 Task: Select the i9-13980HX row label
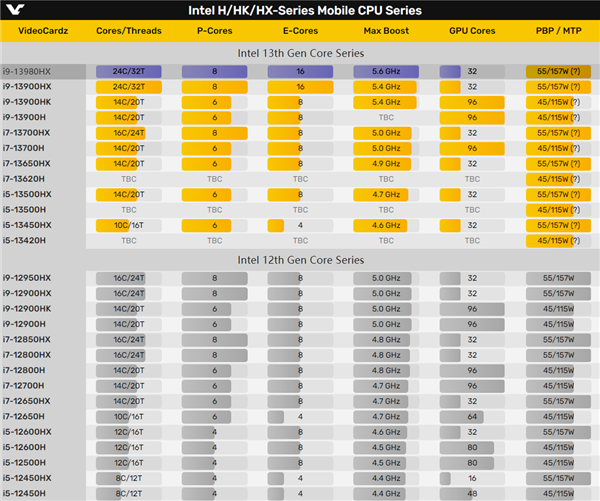[26, 72]
